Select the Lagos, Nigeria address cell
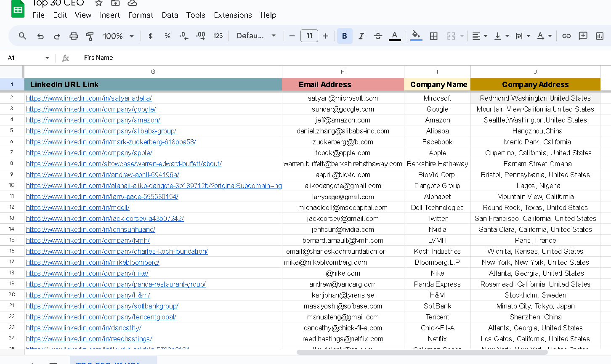This screenshot has height=364, width=611. 535,186
